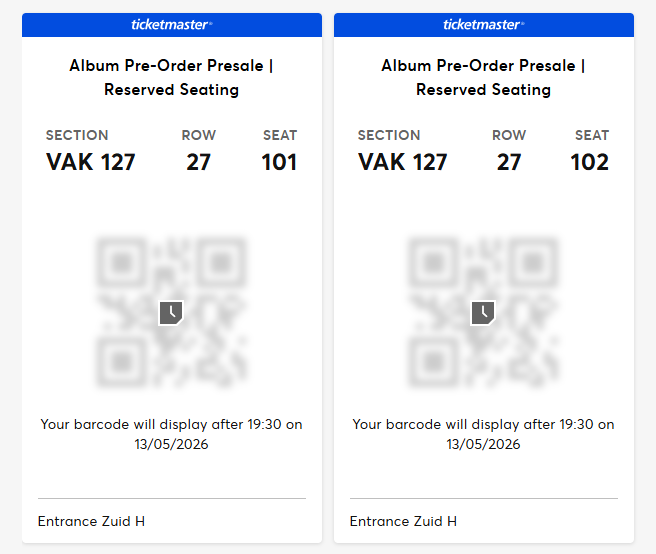Image resolution: width=656 pixels, height=554 pixels.
Task: Click Entrance Zuid H on the right ticket
Action: pyautogui.click(x=404, y=521)
